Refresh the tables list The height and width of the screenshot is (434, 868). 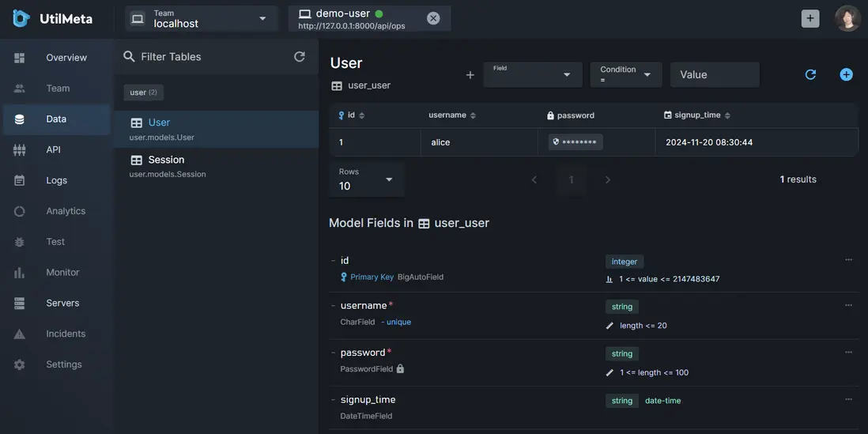click(x=300, y=56)
